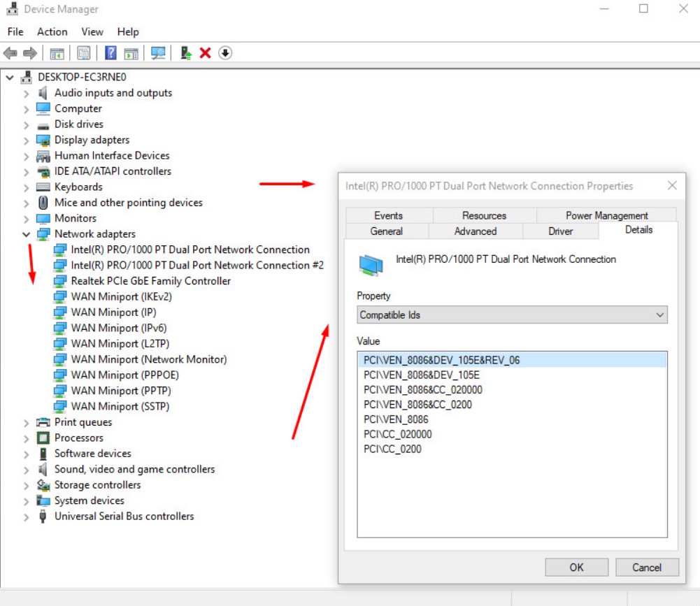Click the OK button
700x606 pixels.
pyautogui.click(x=576, y=567)
